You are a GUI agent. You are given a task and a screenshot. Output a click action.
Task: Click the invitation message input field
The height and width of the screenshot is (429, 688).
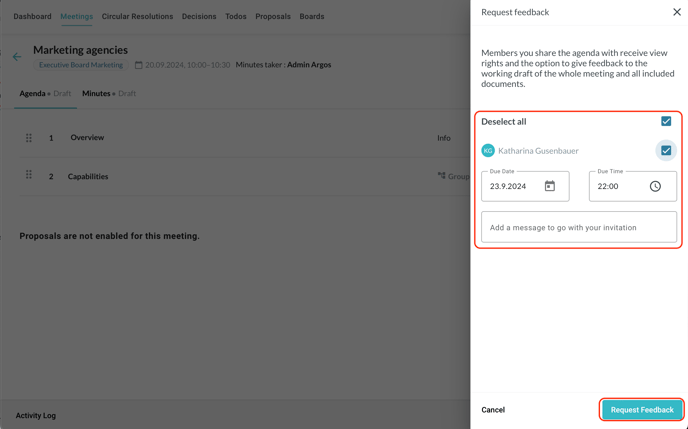pyautogui.click(x=578, y=227)
